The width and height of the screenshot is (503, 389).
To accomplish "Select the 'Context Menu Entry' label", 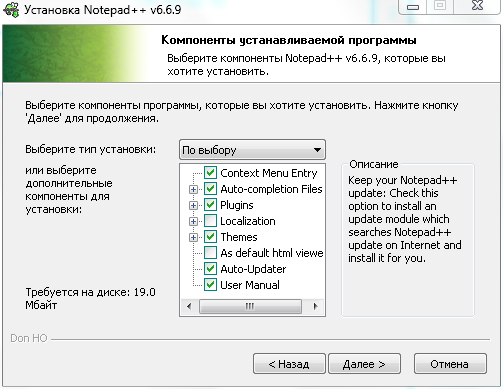I will click(269, 173).
